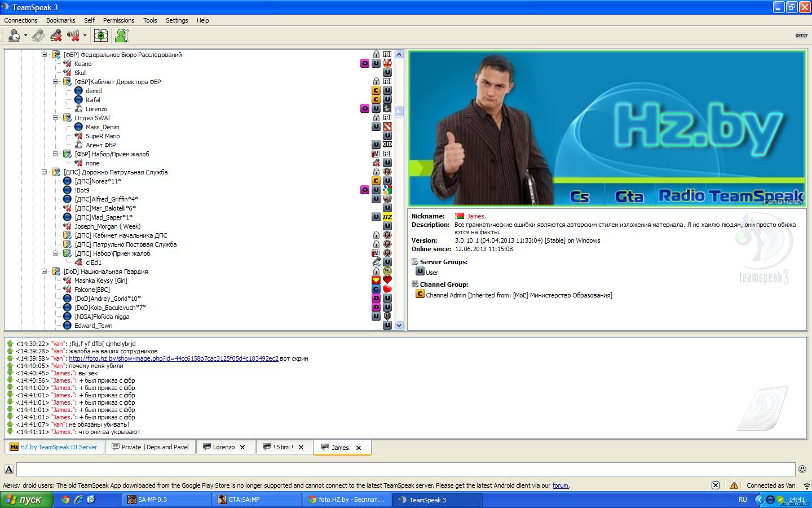Open the Self menu
Image resolution: width=812 pixels, height=508 pixels.
point(89,20)
